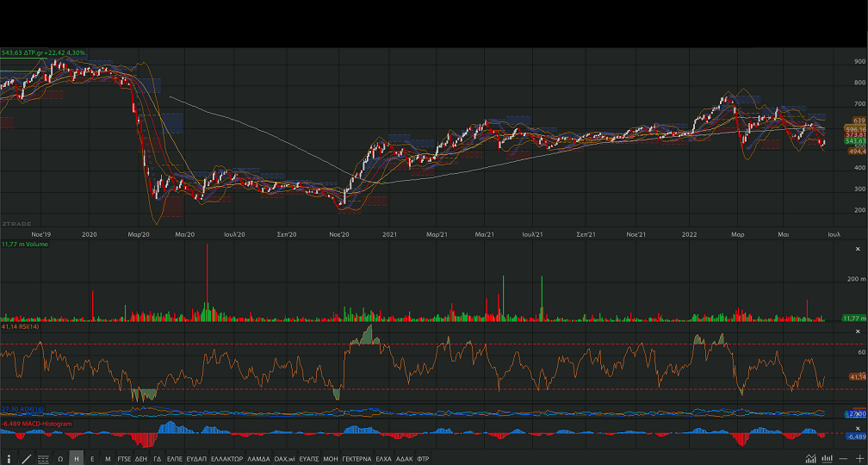
Task: Switch to the M monthly timeframe
Action: [x=108, y=459]
